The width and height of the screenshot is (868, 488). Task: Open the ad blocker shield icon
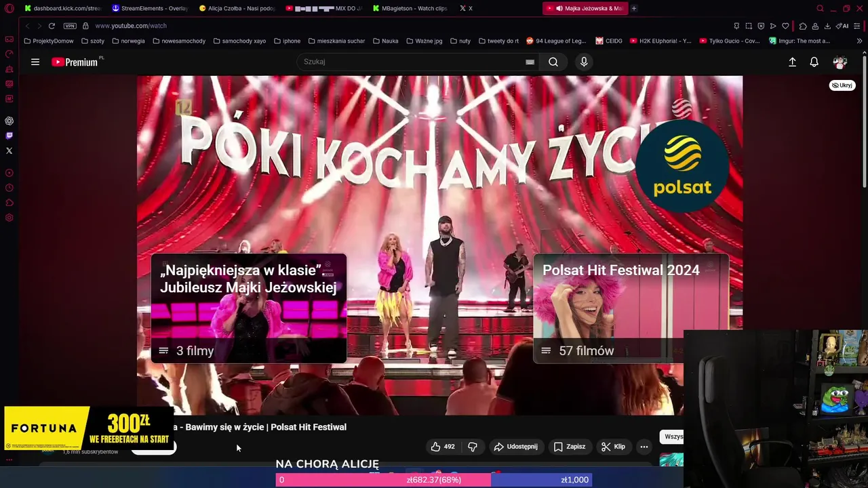coord(761,26)
